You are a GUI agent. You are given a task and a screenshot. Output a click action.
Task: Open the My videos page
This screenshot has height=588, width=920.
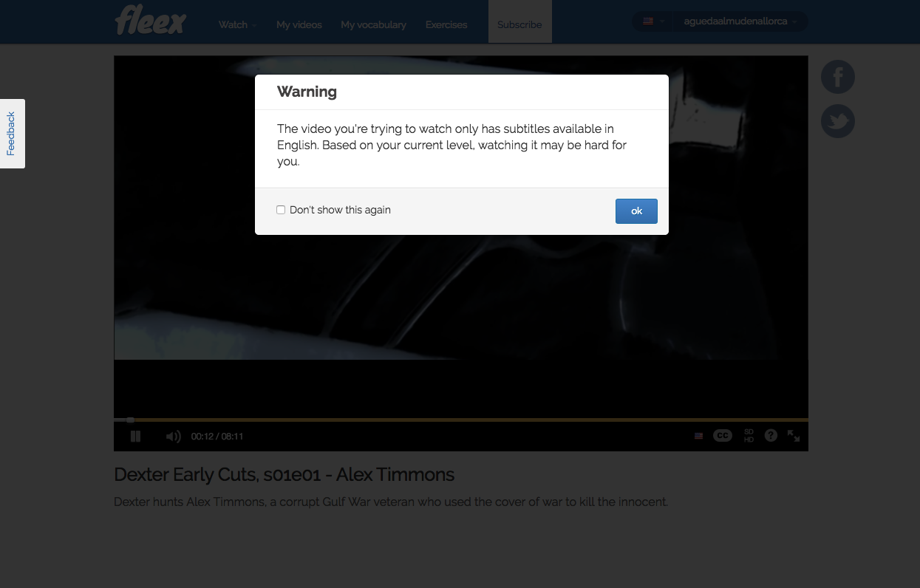click(299, 24)
